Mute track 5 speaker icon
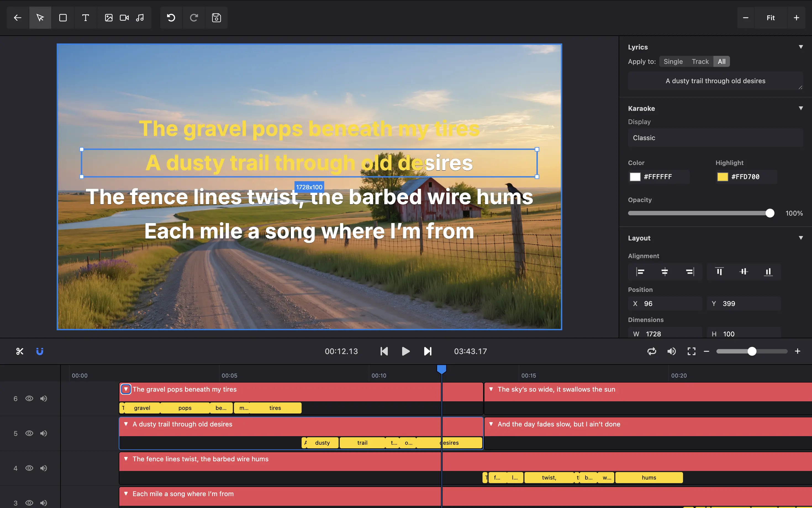The width and height of the screenshot is (812, 508). point(44,433)
